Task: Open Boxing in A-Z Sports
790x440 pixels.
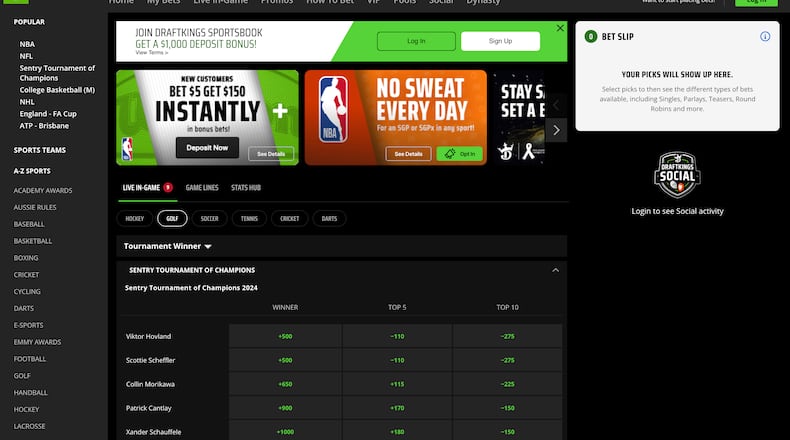Action: click(26, 258)
